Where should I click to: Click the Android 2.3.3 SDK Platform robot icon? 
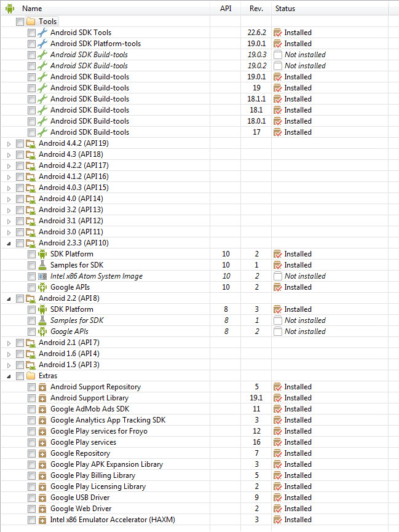pos(42,254)
